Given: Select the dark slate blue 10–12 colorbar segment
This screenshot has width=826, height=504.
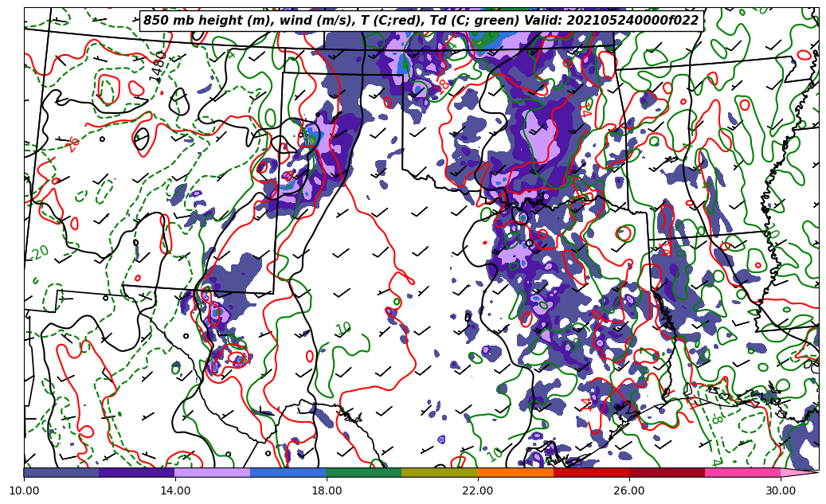Looking at the screenshot, I should pyautogui.click(x=61, y=472).
